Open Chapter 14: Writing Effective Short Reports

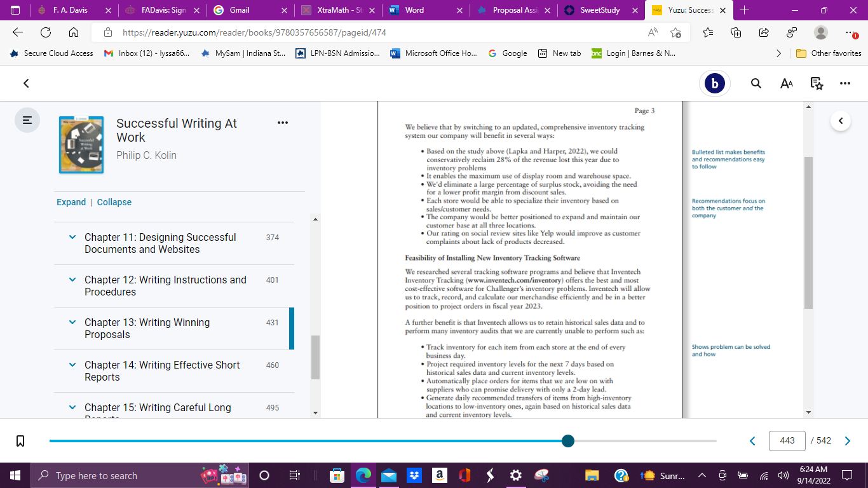pyautogui.click(x=162, y=371)
